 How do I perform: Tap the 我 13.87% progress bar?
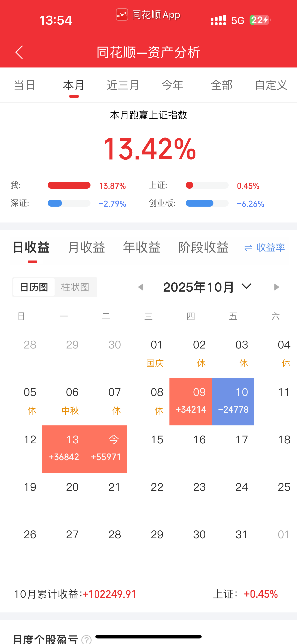click(x=69, y=185)
